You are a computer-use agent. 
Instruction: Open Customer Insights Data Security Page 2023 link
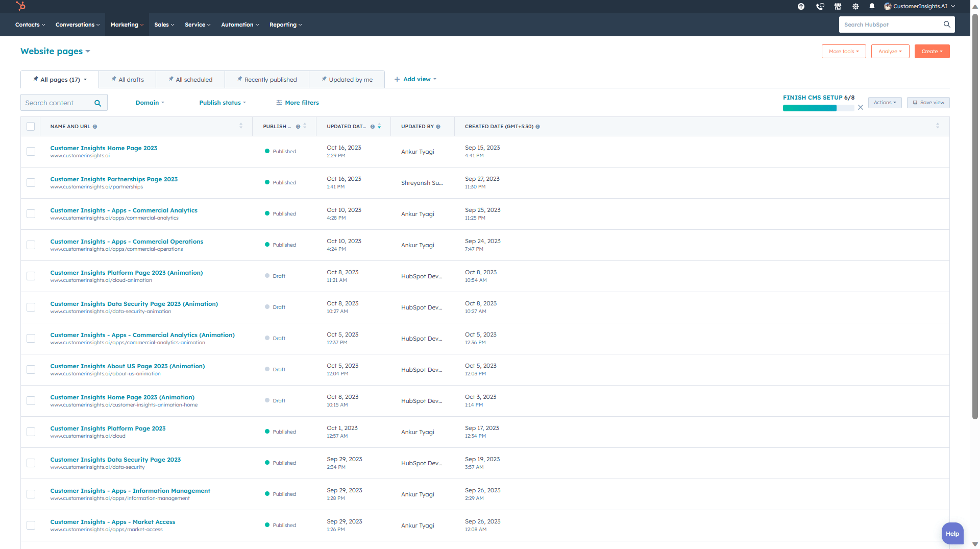115,460
